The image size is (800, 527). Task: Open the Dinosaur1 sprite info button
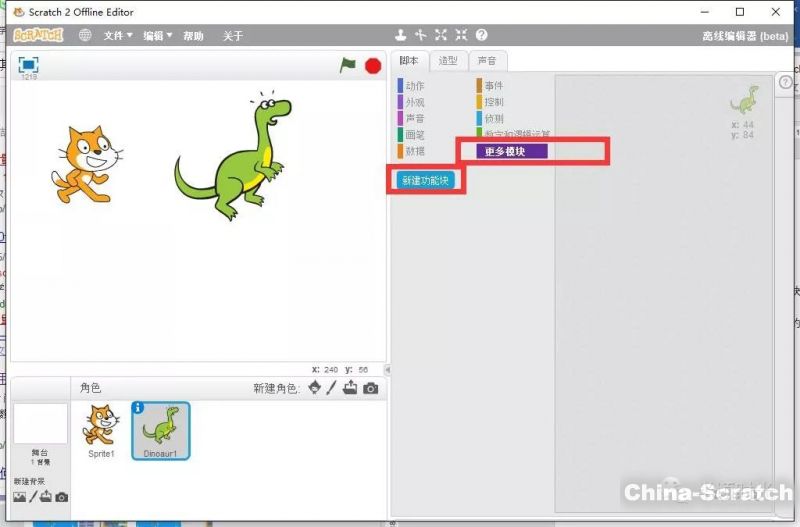click(138, 408)
